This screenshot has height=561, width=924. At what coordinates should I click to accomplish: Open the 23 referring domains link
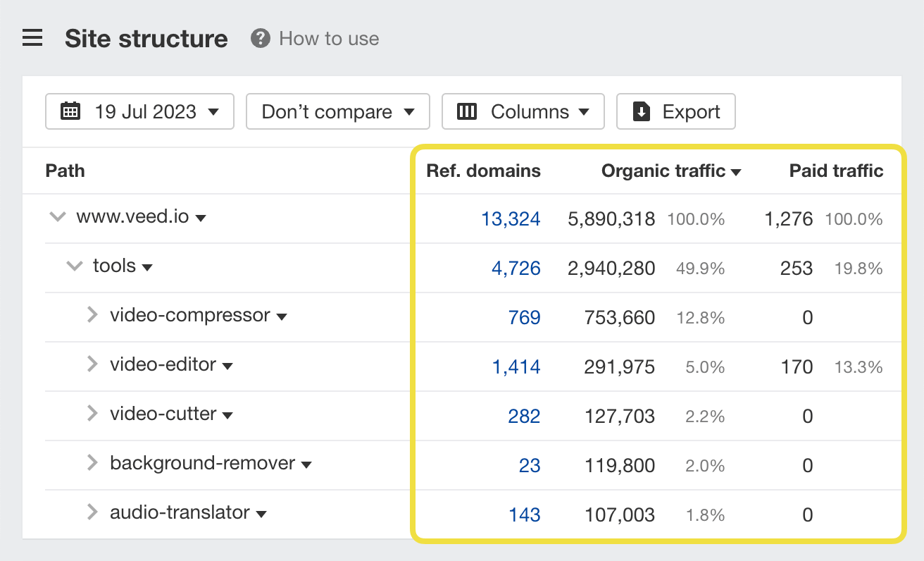(530, 465)
